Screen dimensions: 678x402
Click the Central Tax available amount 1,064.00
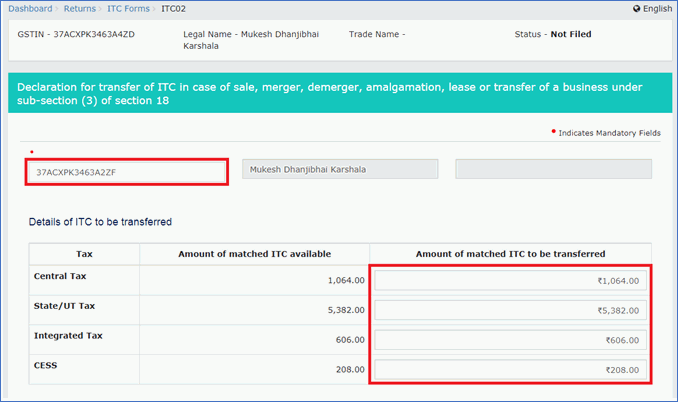point(346,281)
